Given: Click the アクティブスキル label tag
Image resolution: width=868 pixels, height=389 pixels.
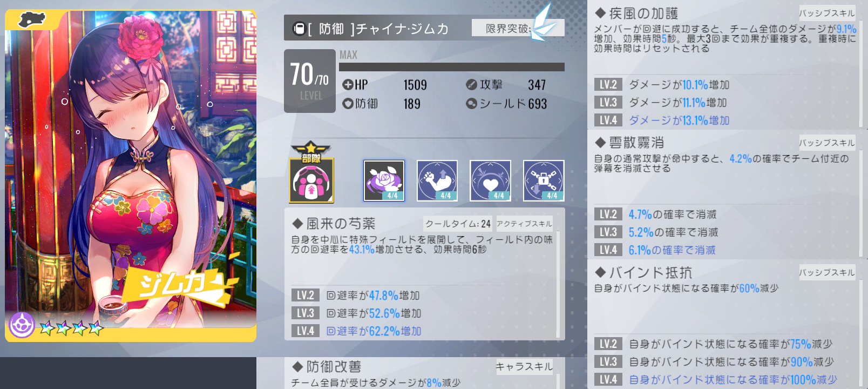Looking at the screenshot, I should (x=524, y=224).
